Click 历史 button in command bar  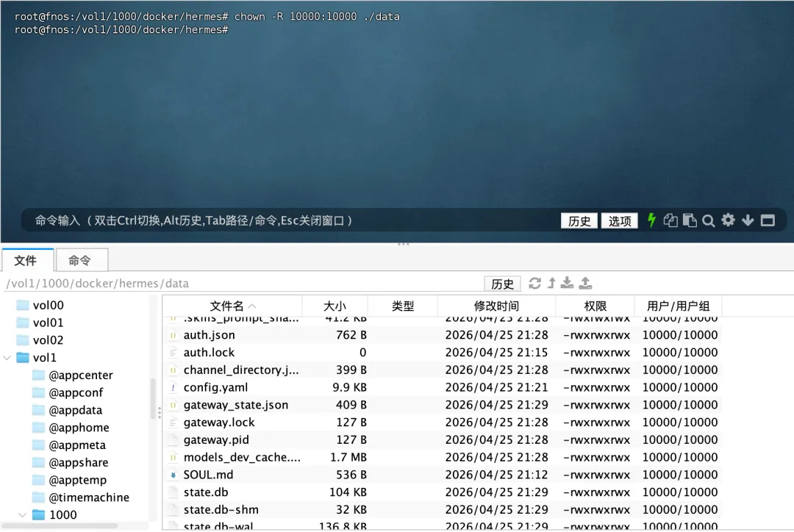579,220
